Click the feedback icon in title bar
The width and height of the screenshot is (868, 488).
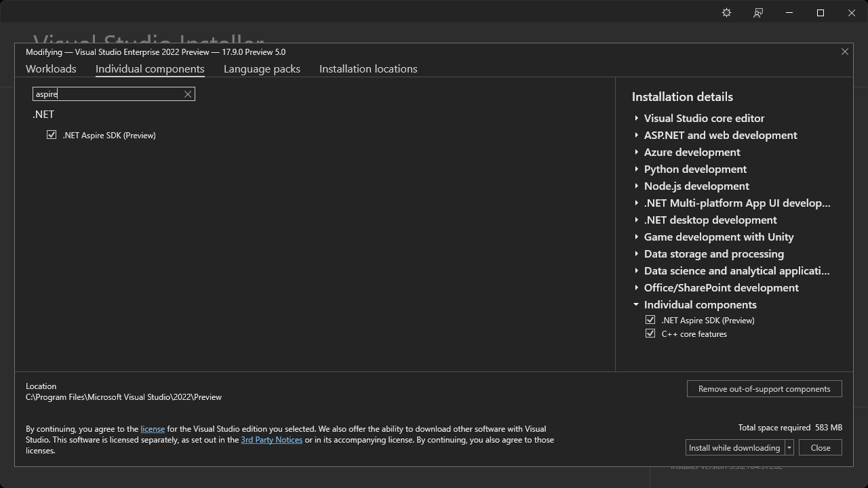(x=757, y=12)
